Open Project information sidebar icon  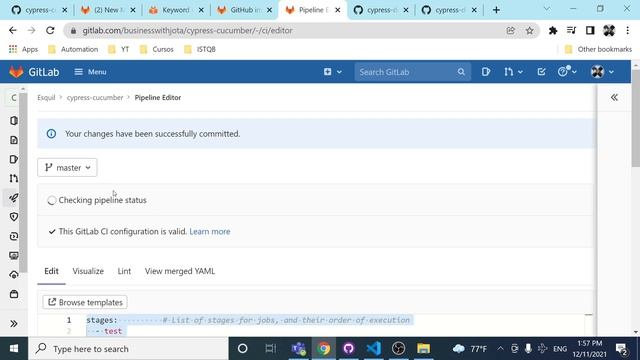point(13,120)
